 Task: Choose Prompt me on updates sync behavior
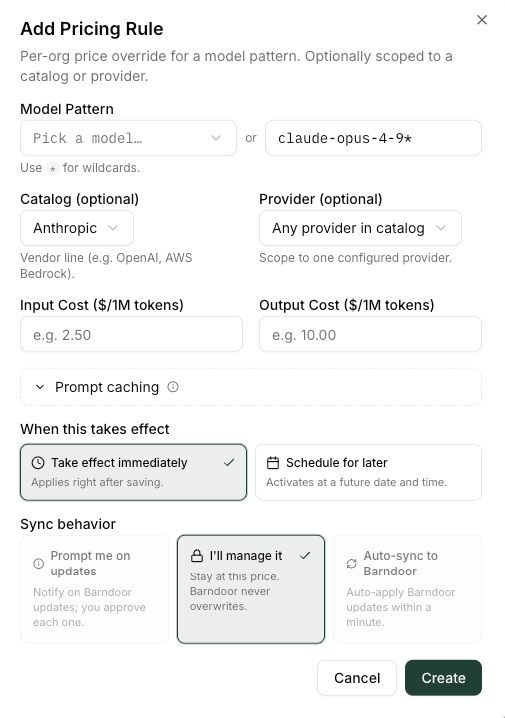94,589
